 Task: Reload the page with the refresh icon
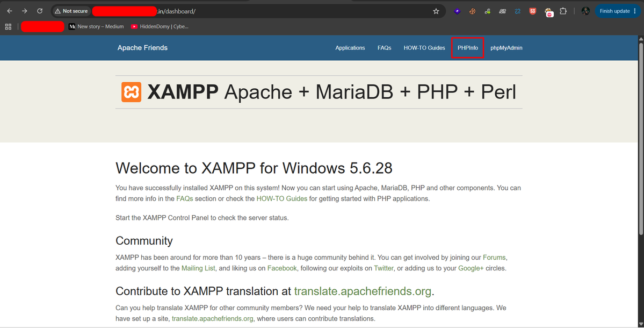[40, 11]
